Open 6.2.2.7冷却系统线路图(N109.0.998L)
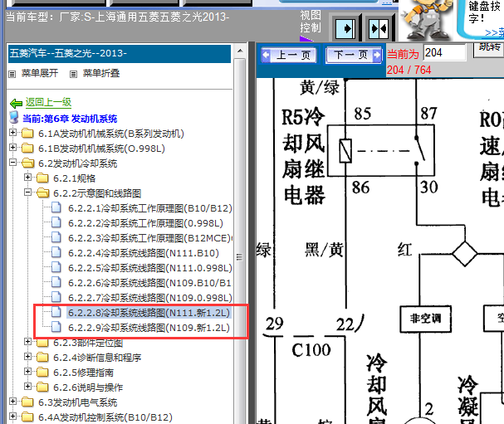The image size is (504, 424). [150, 298]
